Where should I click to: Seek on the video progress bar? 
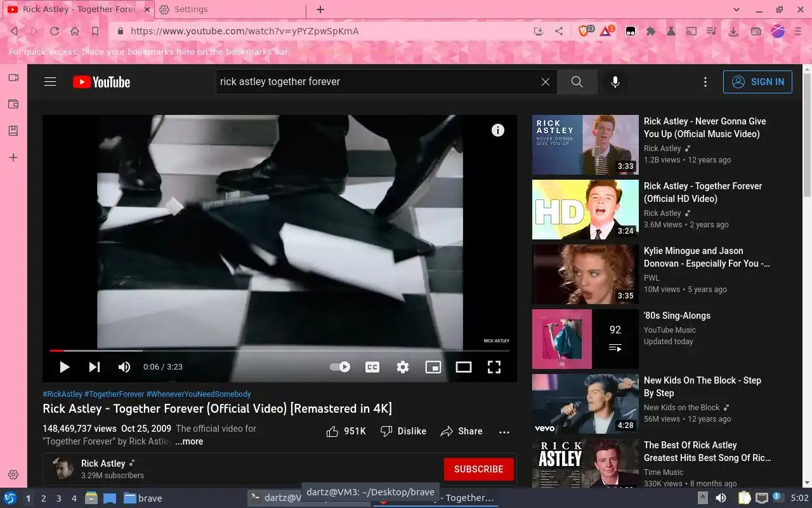[x=280, y=351]
